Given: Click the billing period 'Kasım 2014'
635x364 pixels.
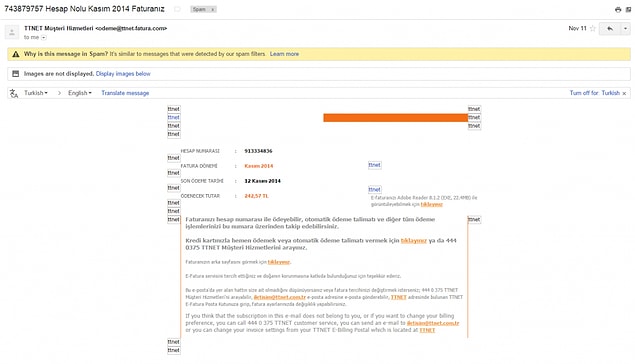Looking at the screenshot, I should [259, 166].
